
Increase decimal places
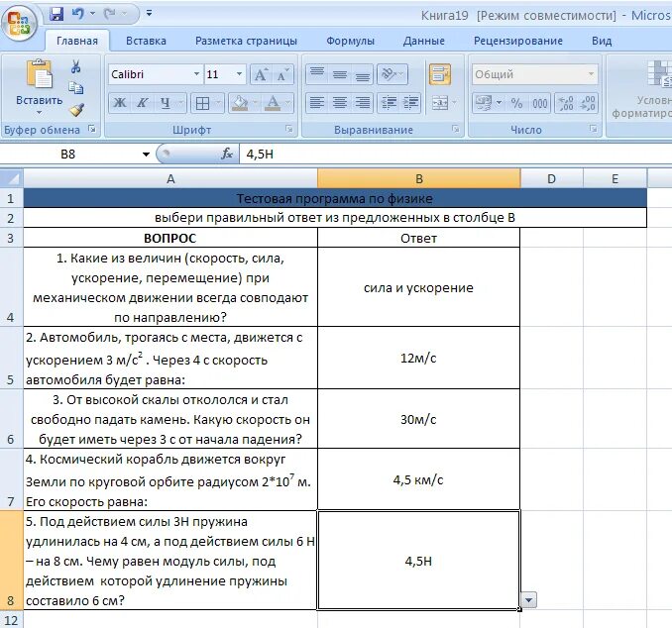tap(566, 103)
